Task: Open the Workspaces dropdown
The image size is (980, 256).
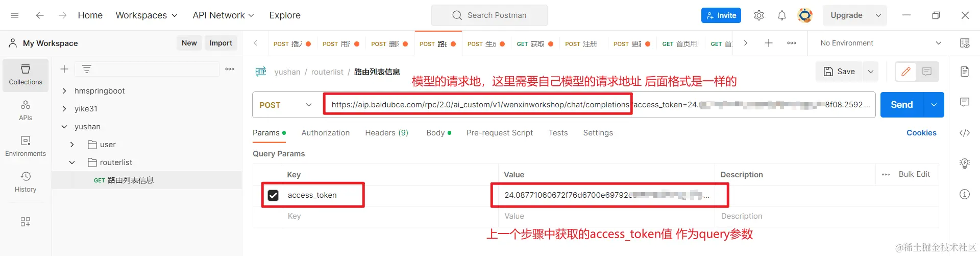Action: [x=146, y=15]
